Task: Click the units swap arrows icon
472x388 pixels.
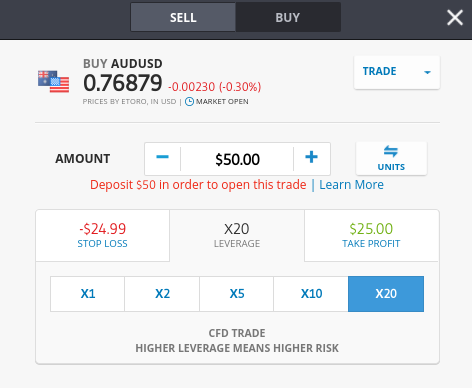Action: click(391, 151)
